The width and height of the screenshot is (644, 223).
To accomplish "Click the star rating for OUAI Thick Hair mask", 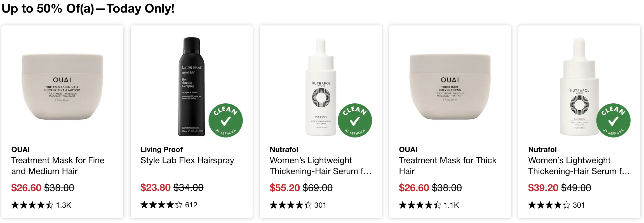I will (420, 205).
